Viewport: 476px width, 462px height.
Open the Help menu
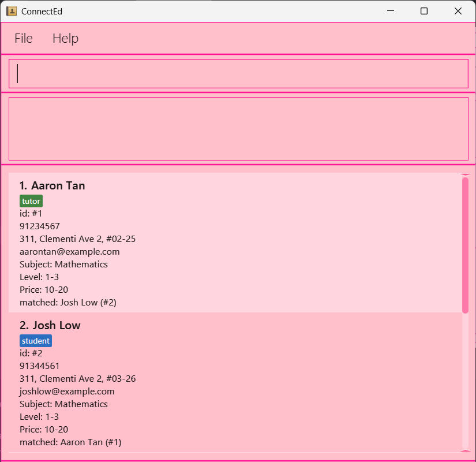(65, 38)
